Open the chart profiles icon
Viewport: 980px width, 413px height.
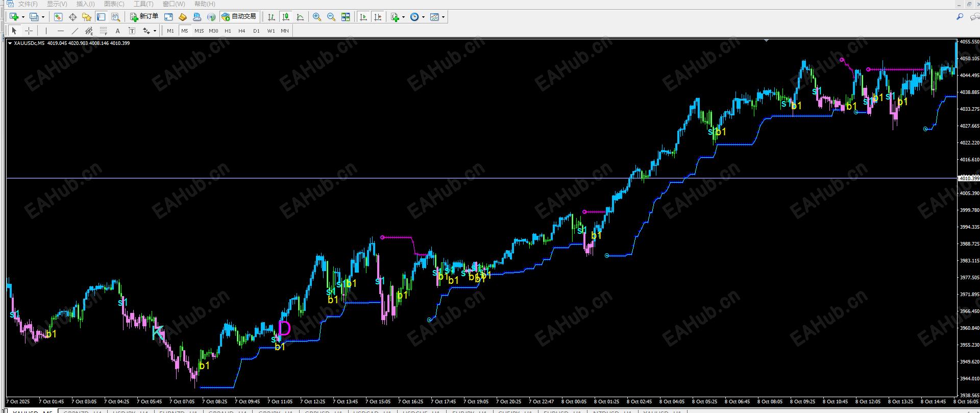(34, 17)
